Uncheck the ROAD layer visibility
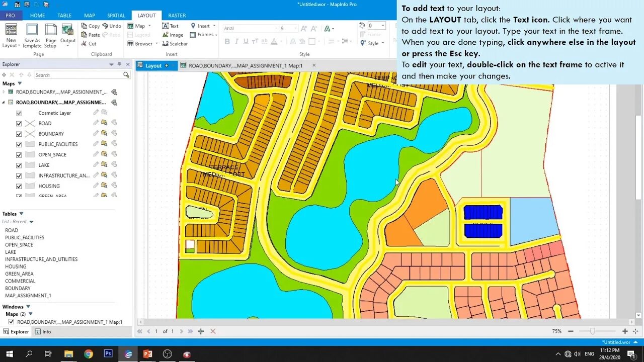The image size is (644, 362). [19, 124]
